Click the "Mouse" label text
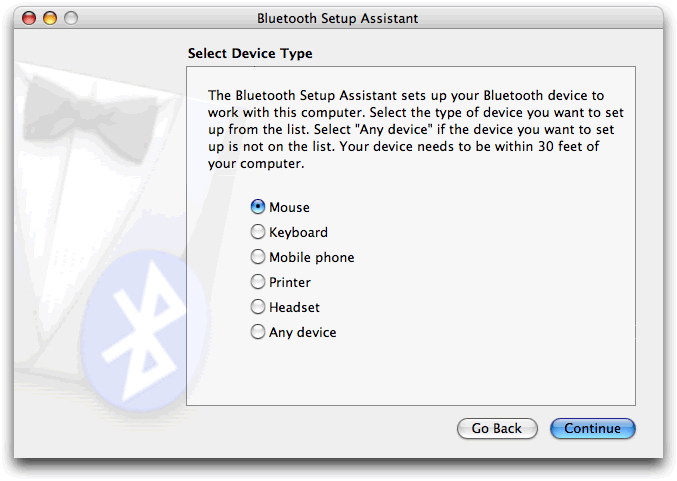The height and width of the screenshot is (481, 677). [289, 207]
